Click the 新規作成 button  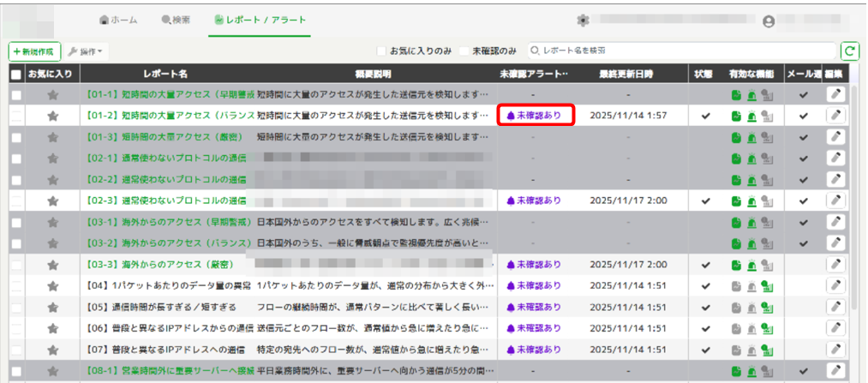coord(34,51)
